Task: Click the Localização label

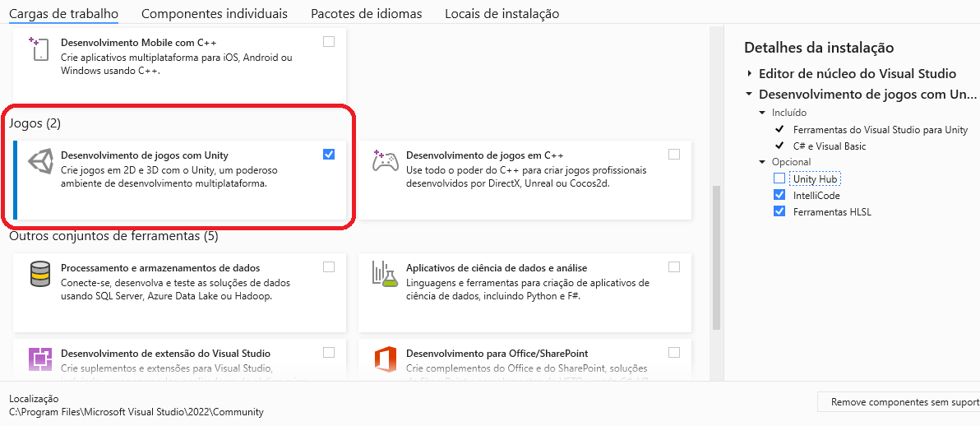Action: (x=34, y=399)
